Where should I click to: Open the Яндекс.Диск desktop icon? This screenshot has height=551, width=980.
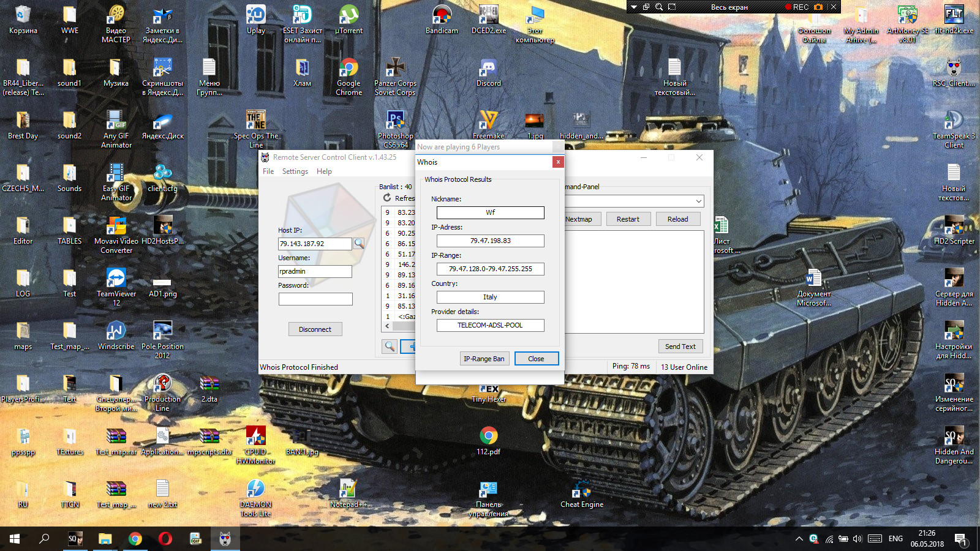163,126
